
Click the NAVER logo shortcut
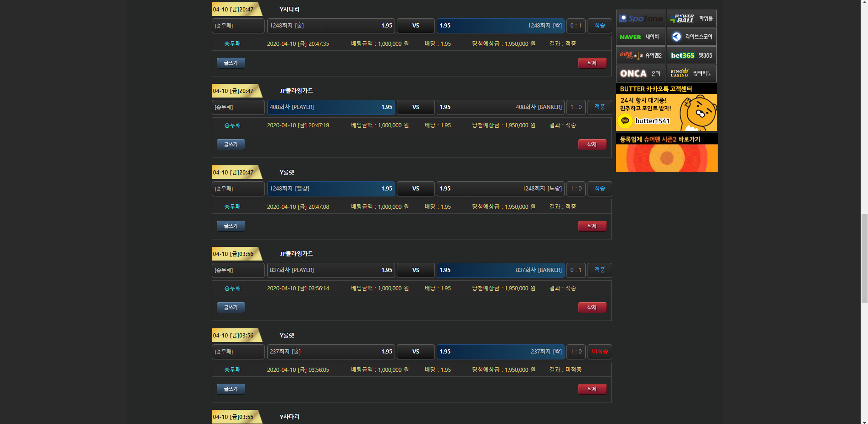640,37
